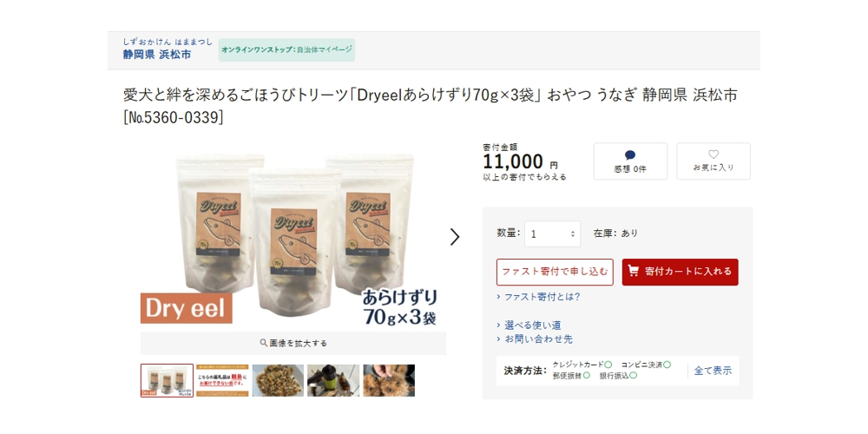The width and height of the screenshot is (868, 434).
Task: Select second thumbnail with notice text
Action: [x=222, y=380]
